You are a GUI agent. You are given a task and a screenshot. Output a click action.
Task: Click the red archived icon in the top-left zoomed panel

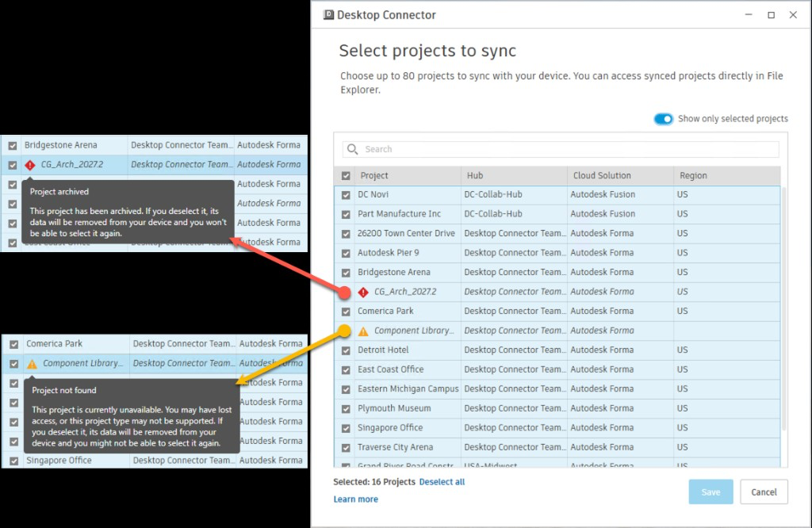30,165
